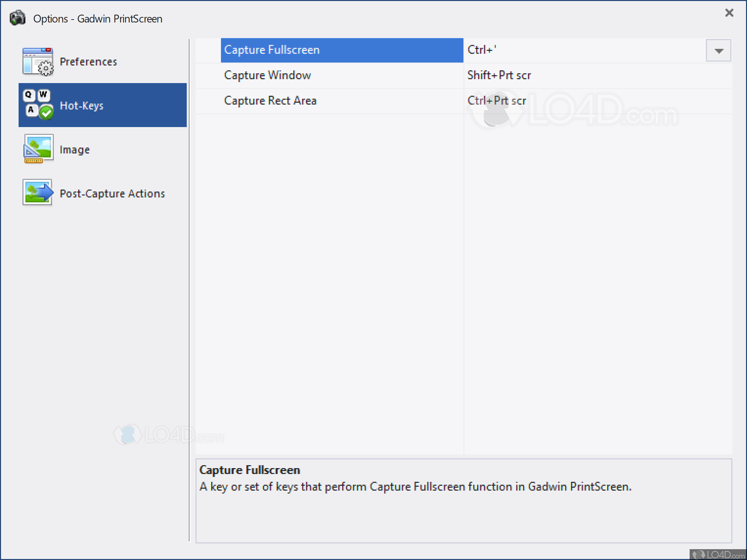
Task: Select the Capture Rect Area entry
Action: pyautogui.click(x=270, y=100)
